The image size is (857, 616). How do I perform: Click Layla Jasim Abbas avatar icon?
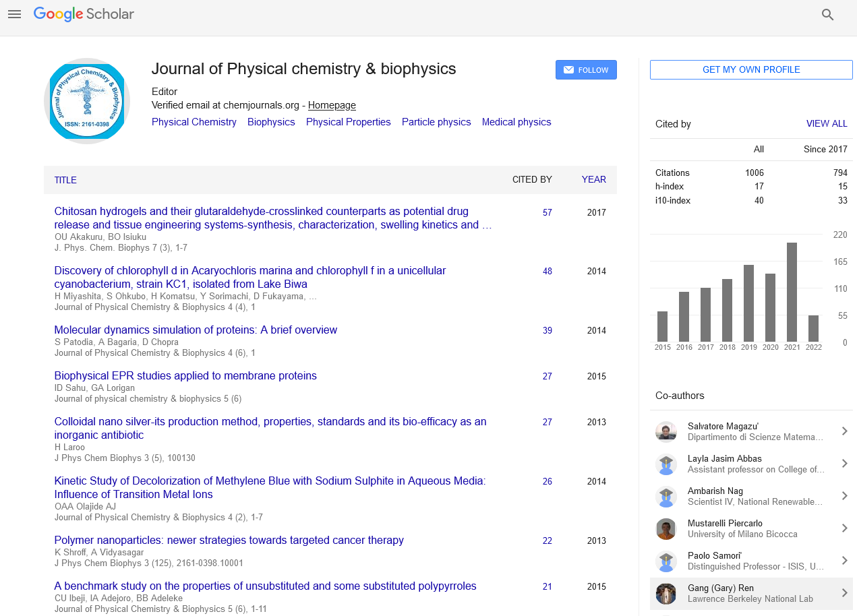[666, 464]
